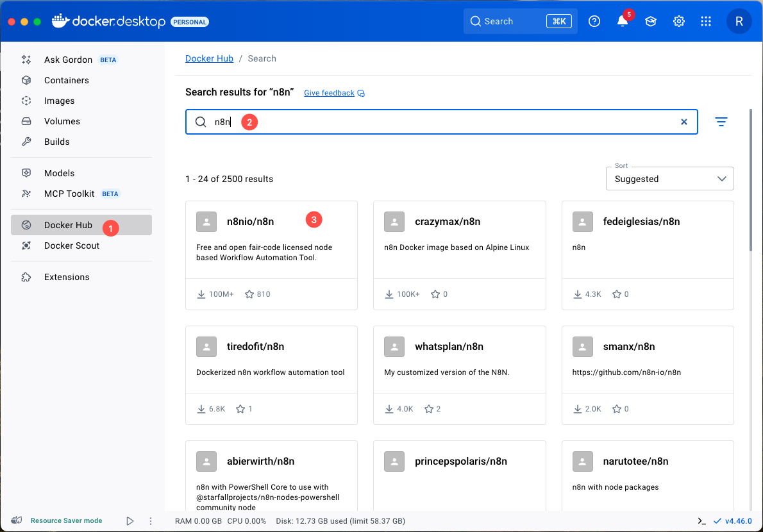This screenshot has width=763, height=532.
Task: Open the help question mark icon
Action: 594,21
